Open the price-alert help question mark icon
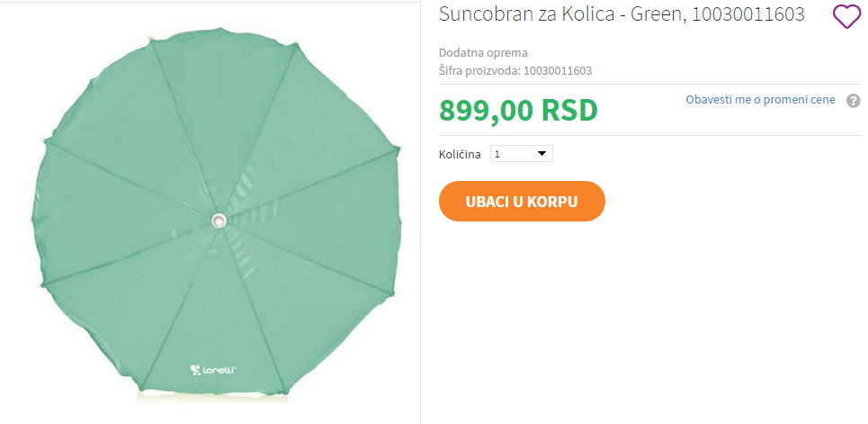868x424 pixels. tap(853, 101)
